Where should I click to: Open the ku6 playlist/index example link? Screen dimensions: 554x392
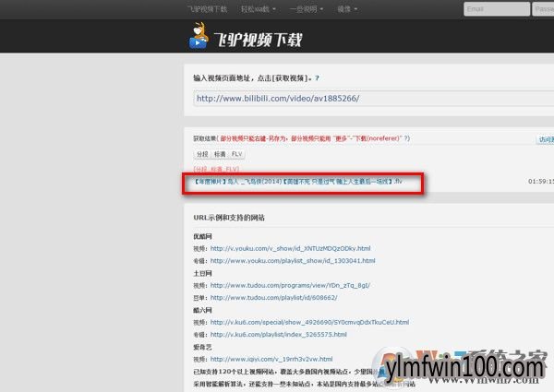(279, 335)
